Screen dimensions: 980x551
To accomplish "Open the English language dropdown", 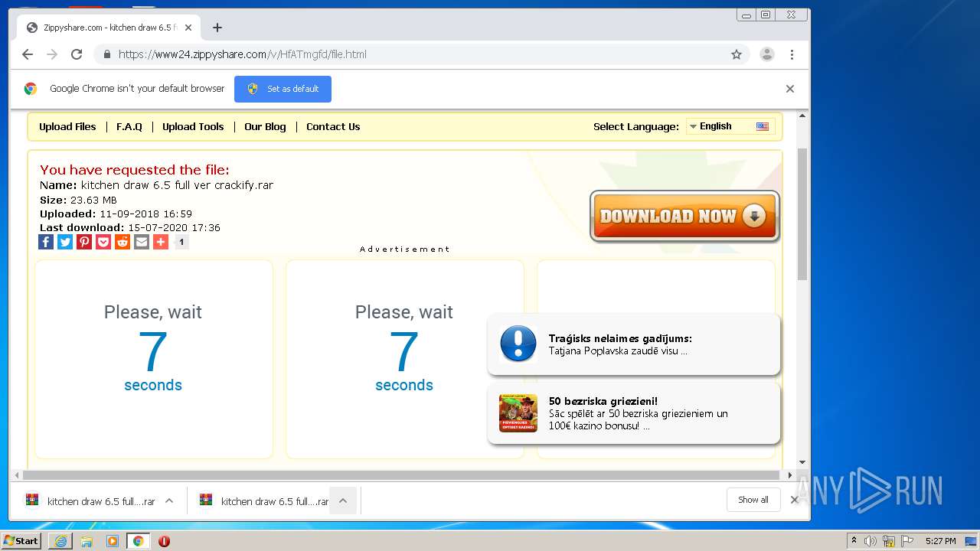I will 729,126.
